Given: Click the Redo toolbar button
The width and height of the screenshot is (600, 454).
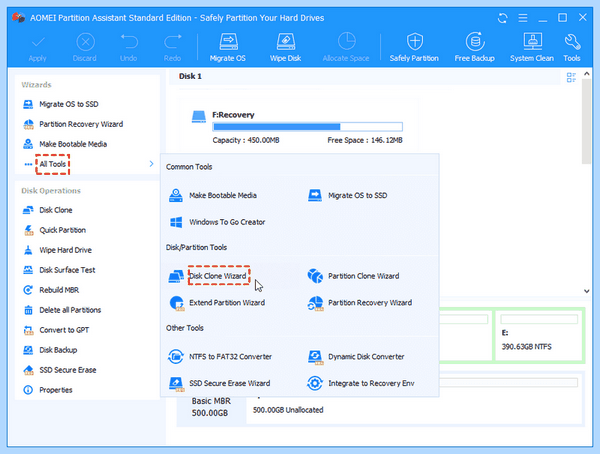Looking at the screenshot, I should (x=173, y=48).
